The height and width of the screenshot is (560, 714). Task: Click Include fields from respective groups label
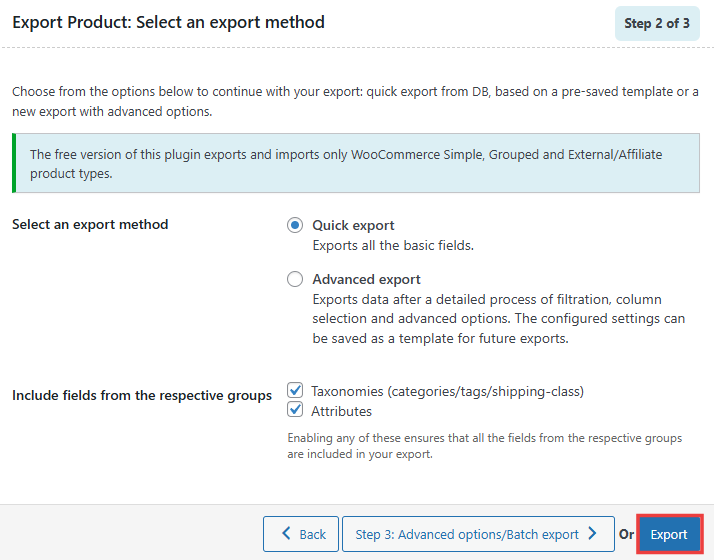(x=142, y=395)
